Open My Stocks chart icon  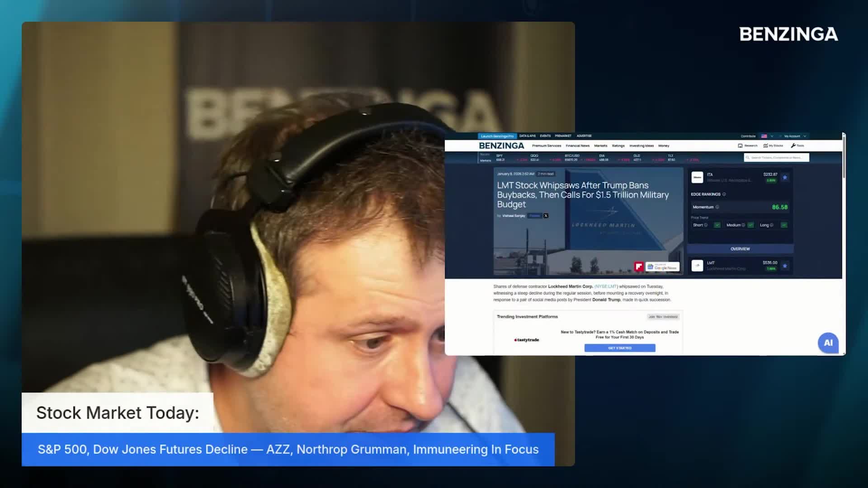tap(765, 146)
